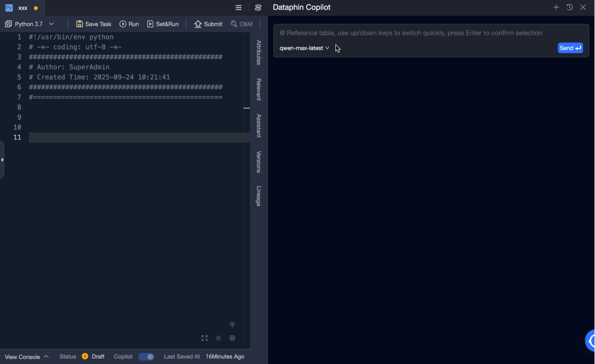Click the Draft status icon
The width and height of the screenshot is (595, 364).
point(85,356)
